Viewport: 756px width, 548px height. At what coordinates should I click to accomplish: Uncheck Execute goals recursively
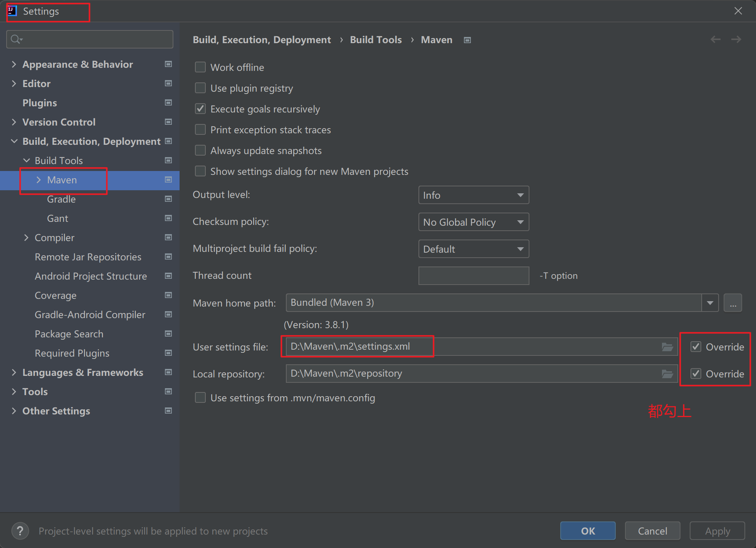point(200,109)
